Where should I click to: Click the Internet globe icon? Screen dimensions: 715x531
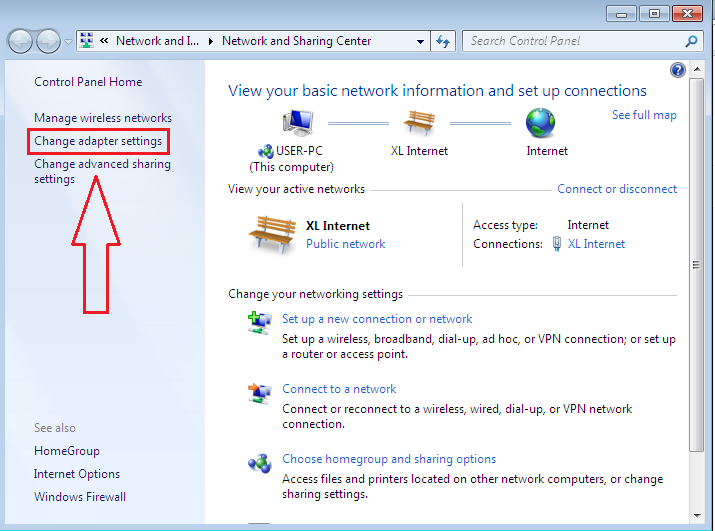pyautogui.click(x=540, y=123)
